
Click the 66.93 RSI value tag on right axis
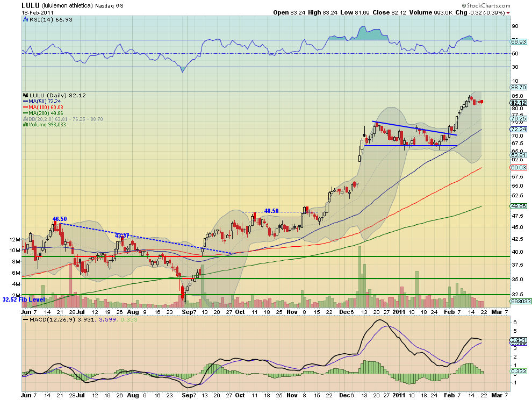tap(519, 41)
